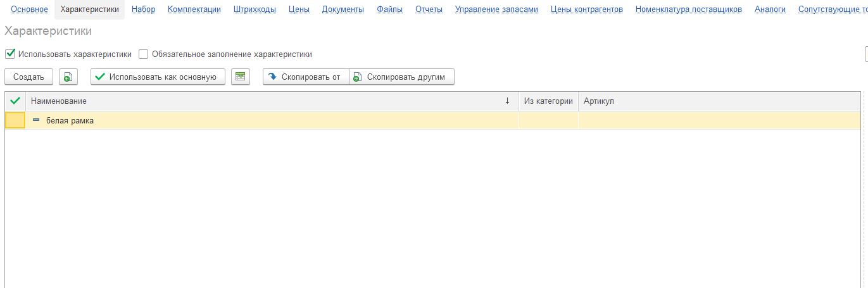Click the create-by-copying icon next to Создать
868x288 pixels.
click(x=68, y=77)
